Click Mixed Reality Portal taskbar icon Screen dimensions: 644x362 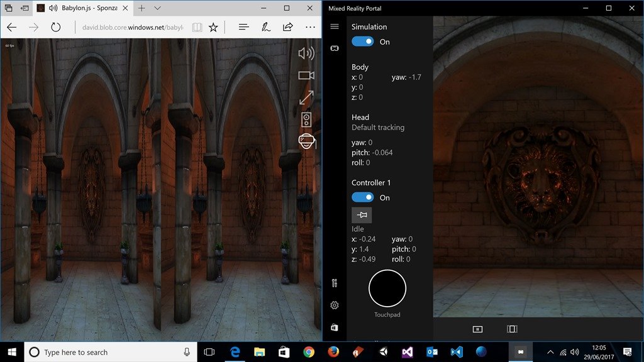[x=521, y=352]
